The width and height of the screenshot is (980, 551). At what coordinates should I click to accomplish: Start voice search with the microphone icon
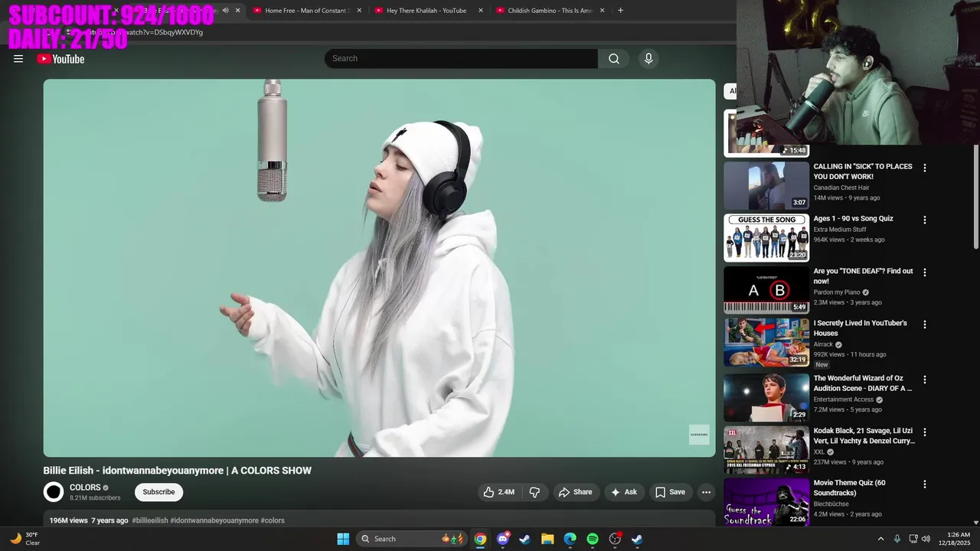coord(648,59)
